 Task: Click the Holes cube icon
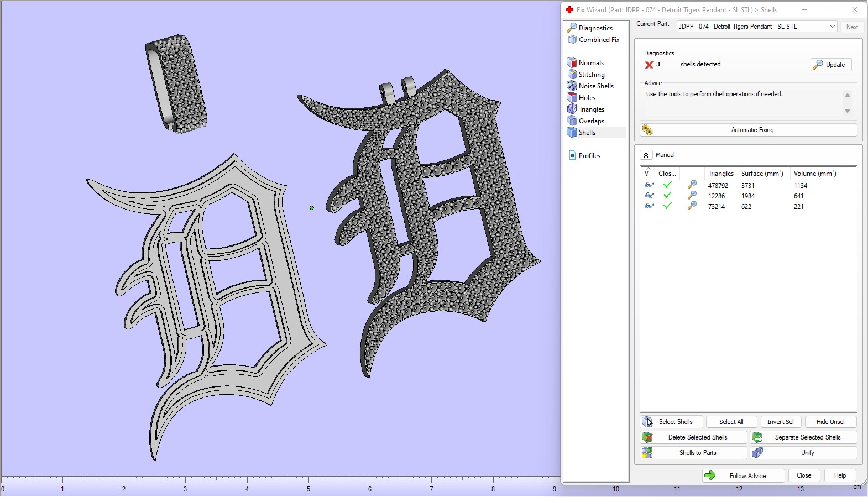(572, 98)
